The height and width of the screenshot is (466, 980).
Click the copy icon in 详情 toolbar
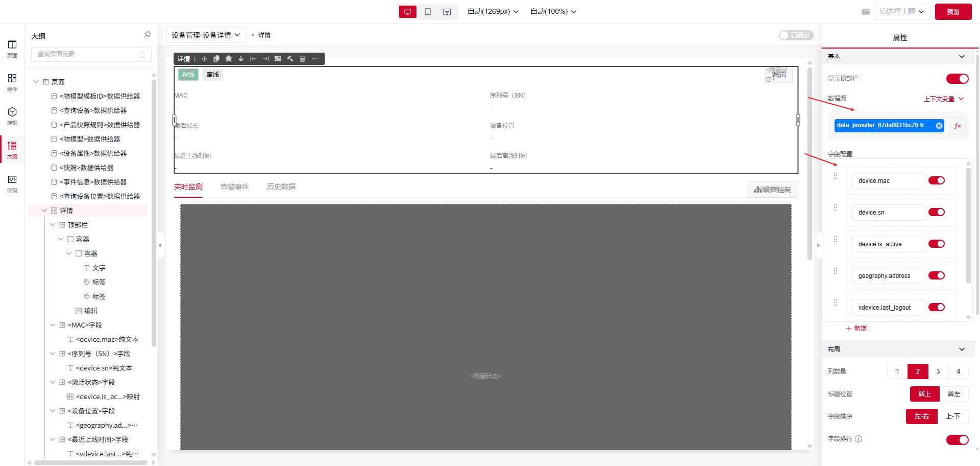[216, 59]
